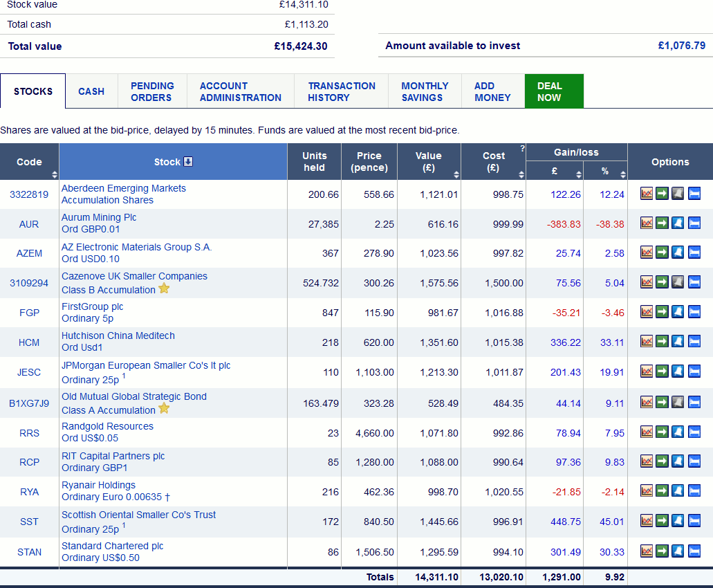Open the chart icon for Hutchison China Meditech
This screenshot has height=588, width=713.
646,342
